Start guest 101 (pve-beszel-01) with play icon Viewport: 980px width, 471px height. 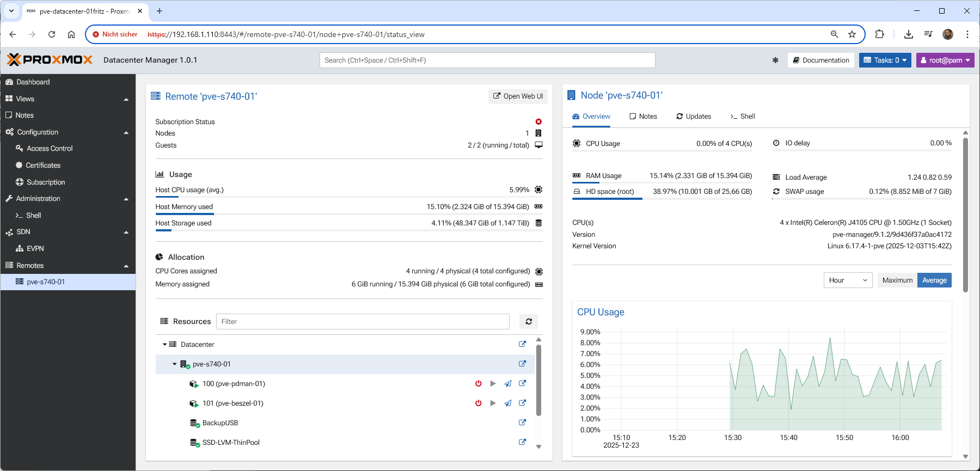tap(493, 403)
